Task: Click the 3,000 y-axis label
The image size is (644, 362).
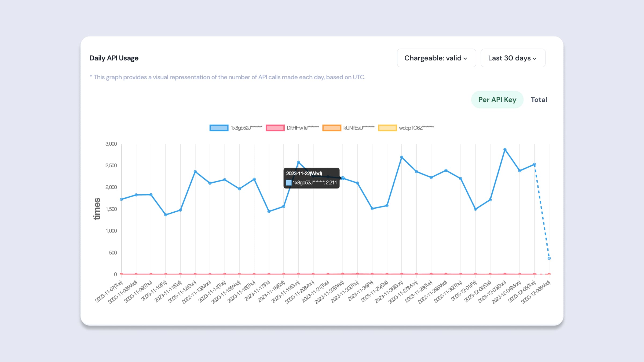Action: pos(111,144)
